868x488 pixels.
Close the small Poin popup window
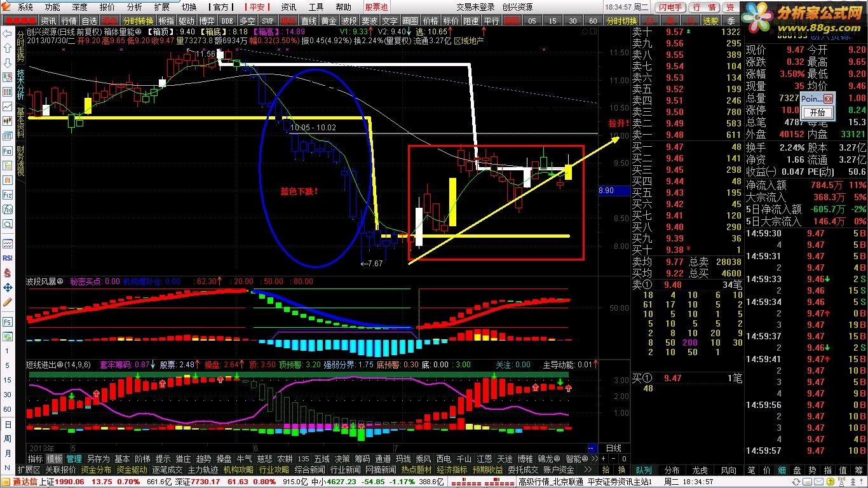tap(828, 99)
